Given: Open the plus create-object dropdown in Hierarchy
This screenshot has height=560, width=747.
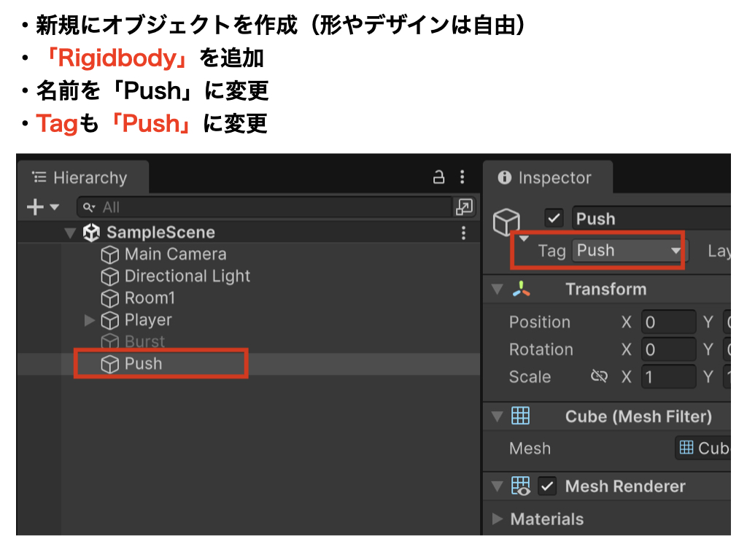Looking at the screenshot, I should point(43,207).
